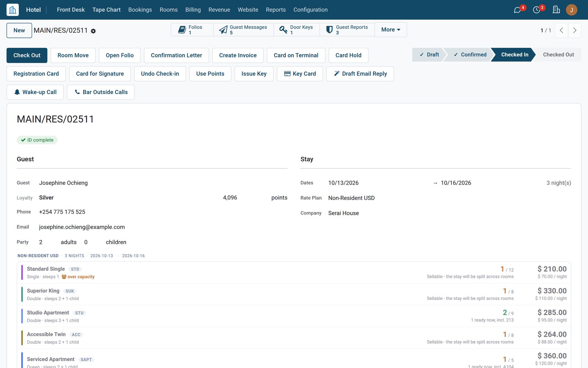Open the Tape Chart menu

point(106,10)
